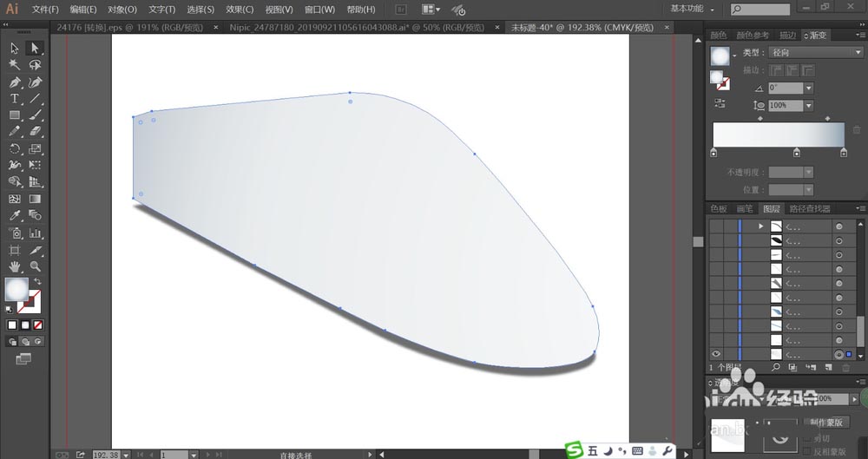Screen dimensions: 868x459
Task: Click the change screen mode button
Action: pos(23,359)
